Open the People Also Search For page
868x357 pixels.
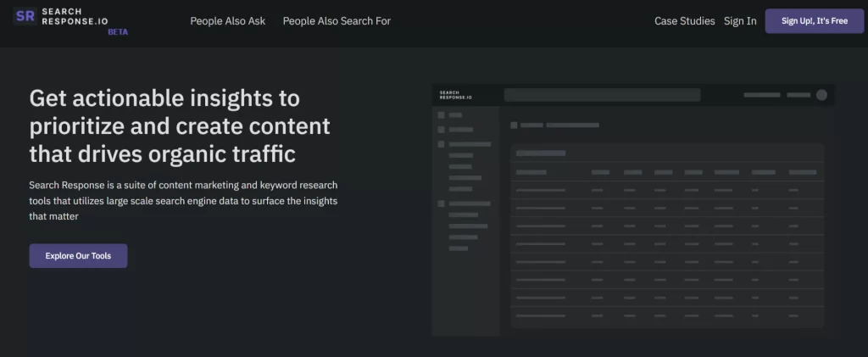[337, 21]
